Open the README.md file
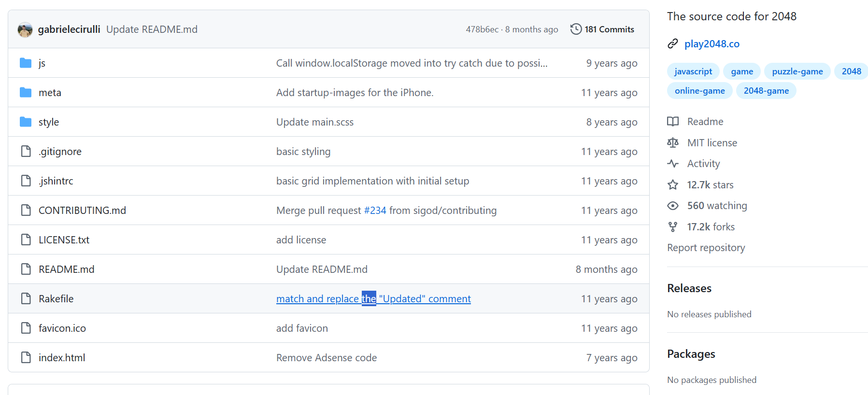 67,269
